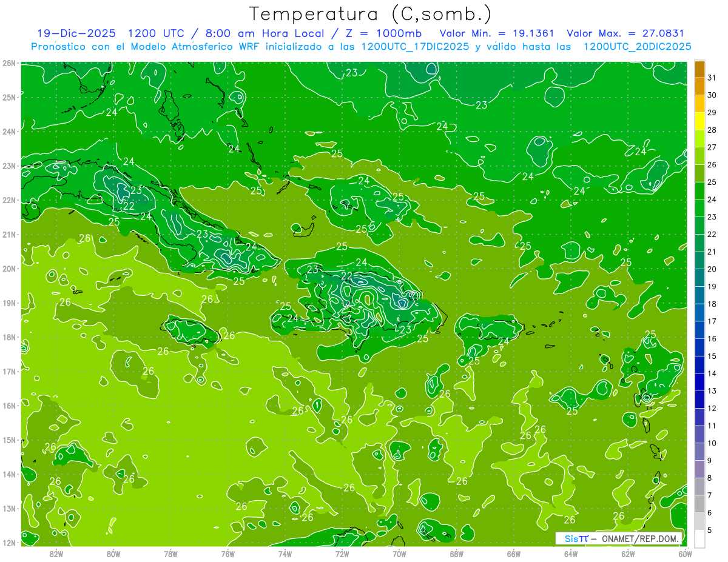Pick the blue swatch between 17 and 16
728x562 pixels.
[x=699, y=330]
